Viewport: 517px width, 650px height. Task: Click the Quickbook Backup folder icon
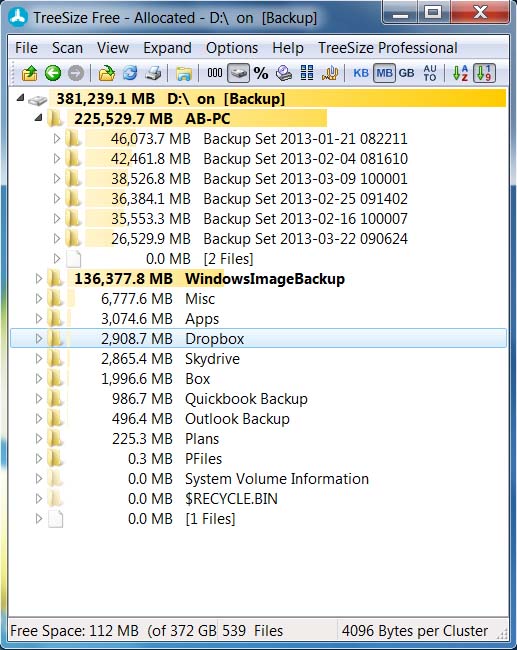[55, 398]
